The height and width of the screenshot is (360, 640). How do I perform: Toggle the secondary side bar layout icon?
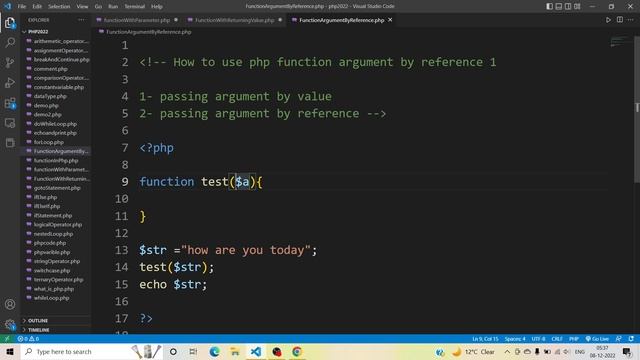tap(568, 6)
